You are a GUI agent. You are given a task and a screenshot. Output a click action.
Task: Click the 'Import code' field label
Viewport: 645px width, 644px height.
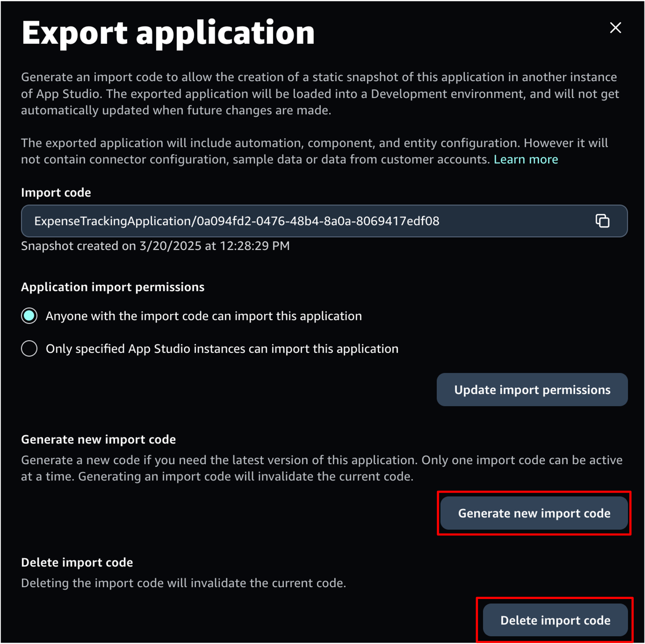point(56,192)
